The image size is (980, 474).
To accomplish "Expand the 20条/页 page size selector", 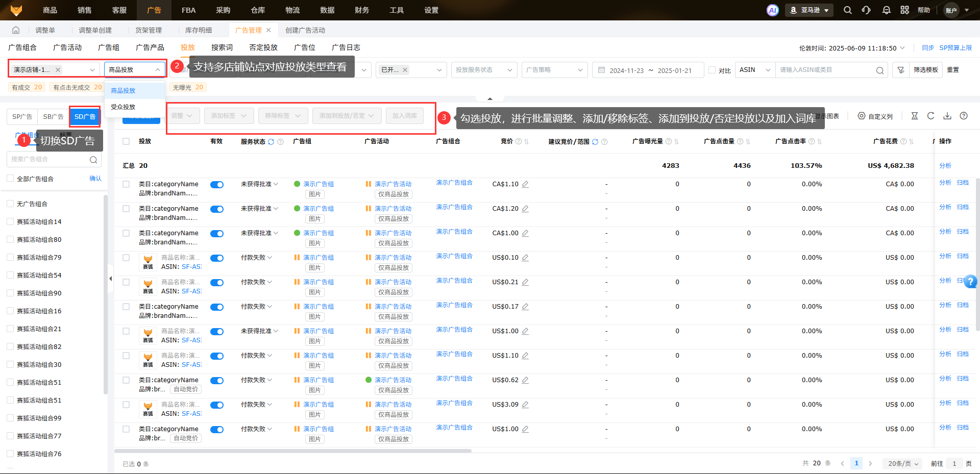I will 902,463.
